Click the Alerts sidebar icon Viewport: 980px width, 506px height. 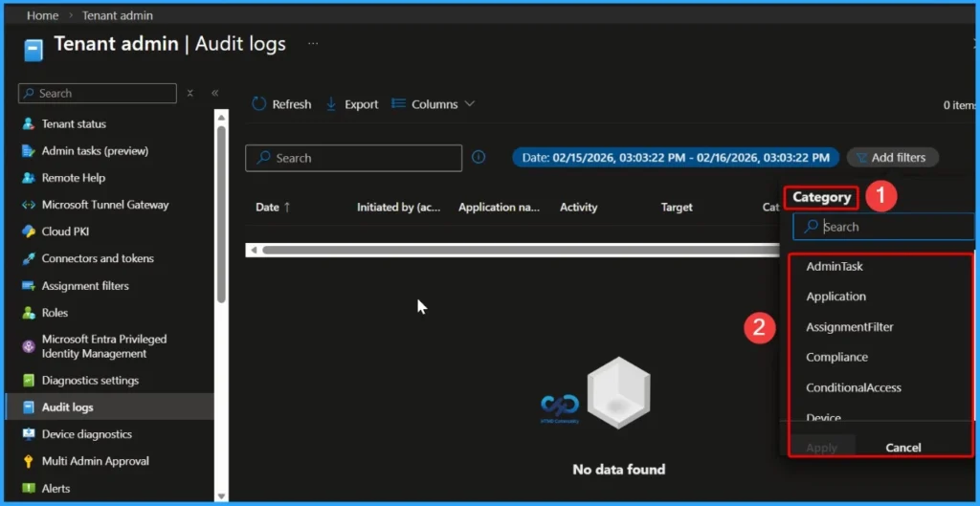(x=28, y=488)
